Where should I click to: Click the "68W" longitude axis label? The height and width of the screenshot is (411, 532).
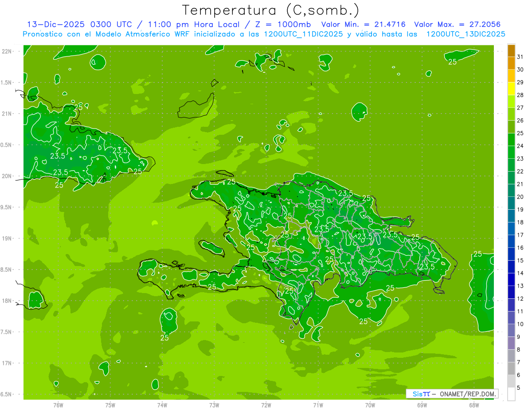coord(473,405)
